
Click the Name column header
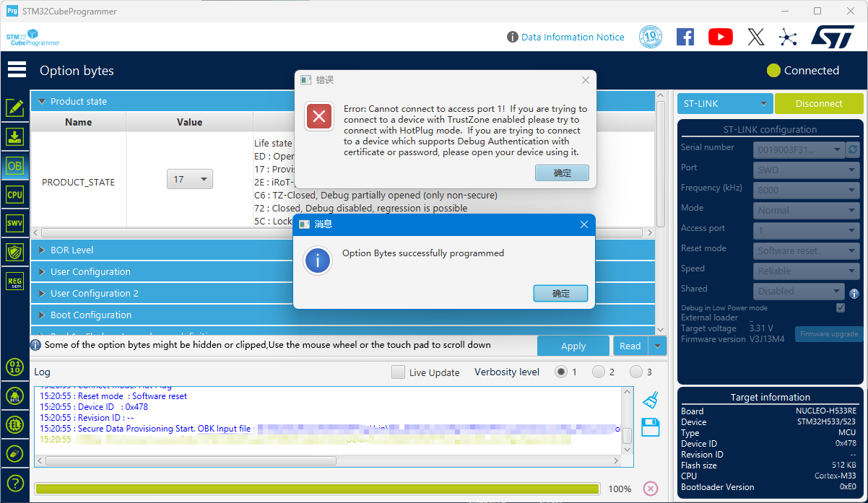(78, 122)
